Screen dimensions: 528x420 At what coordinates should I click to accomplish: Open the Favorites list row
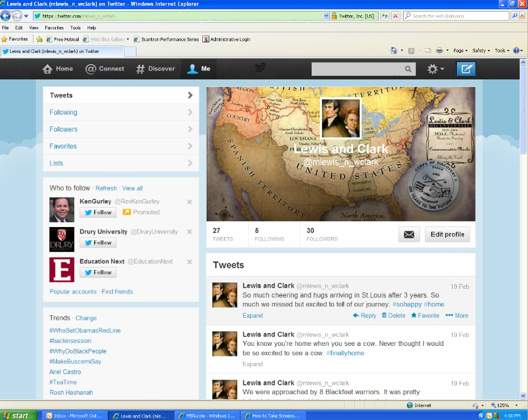(x=121, y=146)
